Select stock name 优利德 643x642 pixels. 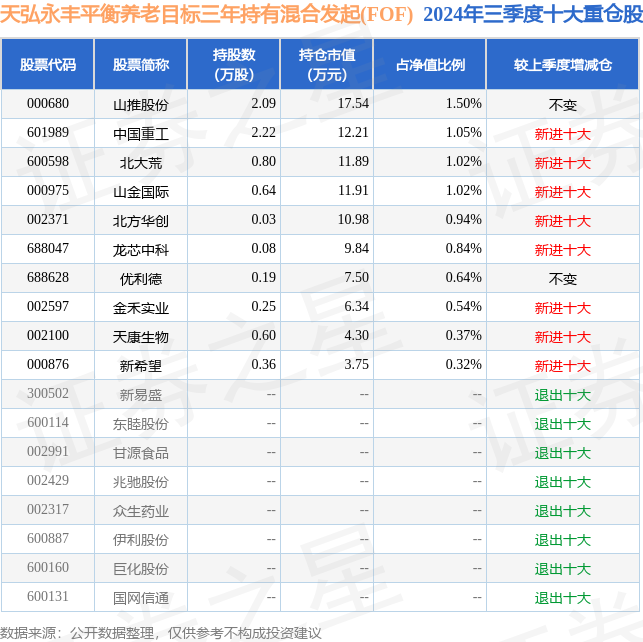pos(141,279)
